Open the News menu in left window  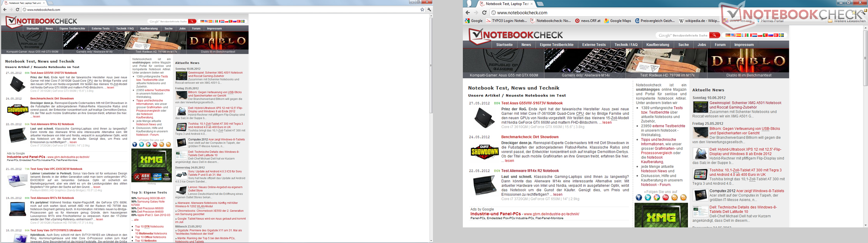pos(49,28)
